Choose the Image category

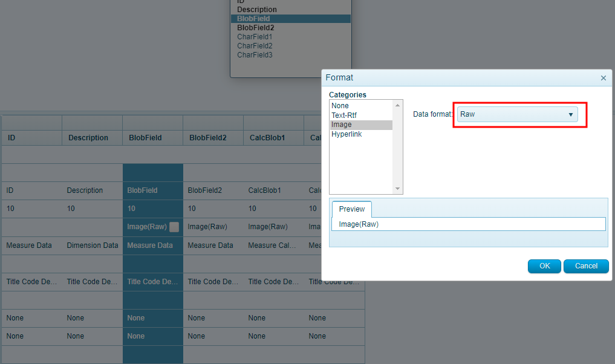(341, 125)
